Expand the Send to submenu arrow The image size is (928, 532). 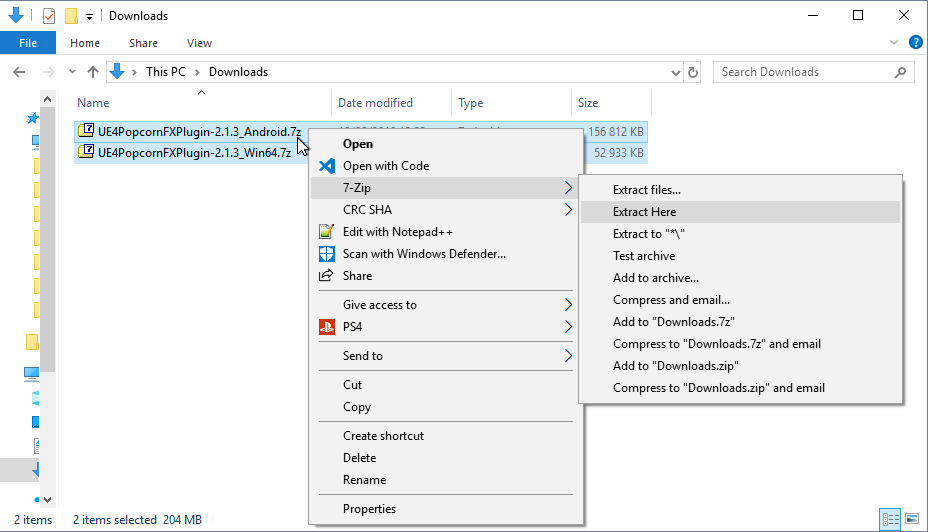568,356
